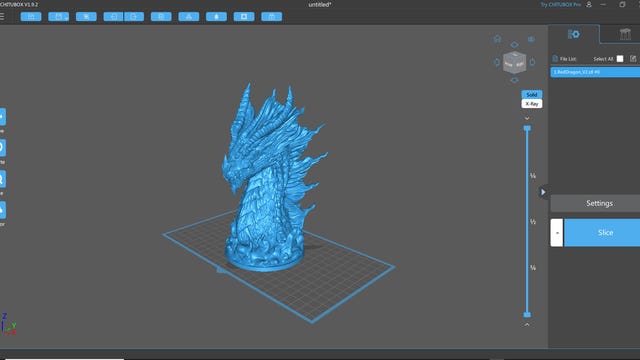Click the Save project toolbar icon
The height and width of the screenshot is (360, 640).
tap(59, 16)
